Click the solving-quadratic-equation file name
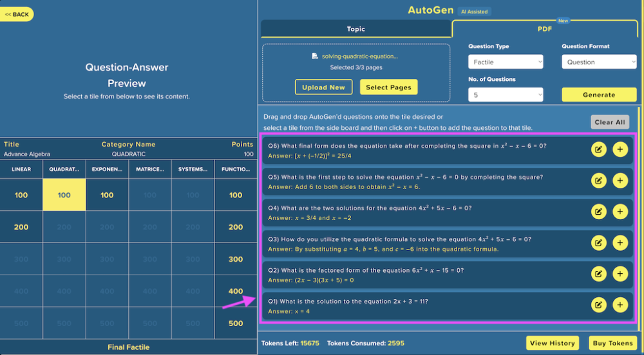 [x=360, y=56]
